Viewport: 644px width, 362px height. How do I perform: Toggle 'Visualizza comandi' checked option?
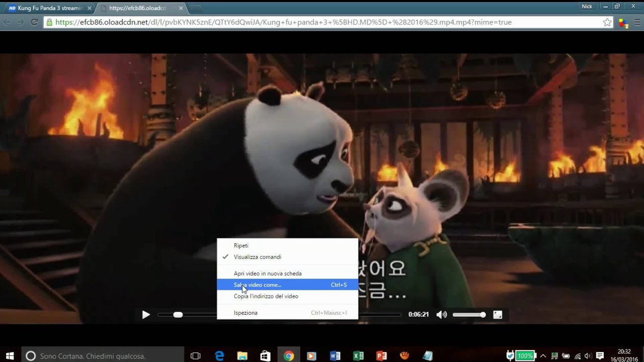tap(287, 257)
